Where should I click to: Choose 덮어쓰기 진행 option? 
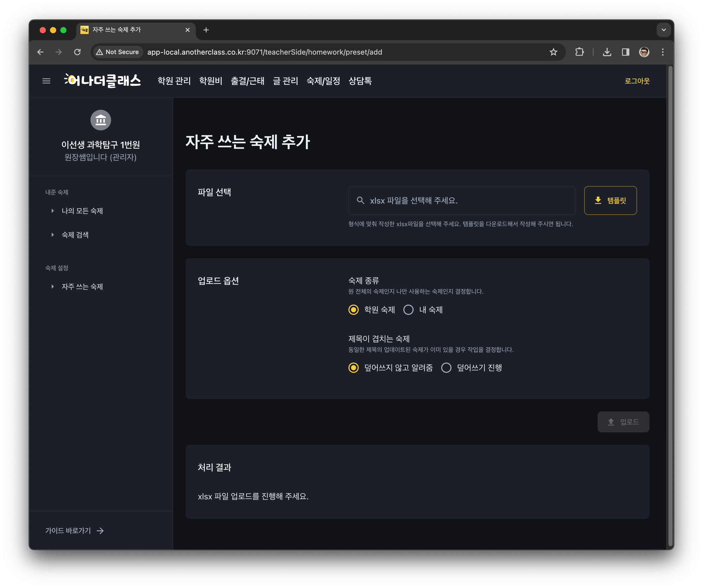(x=446, y=368)
